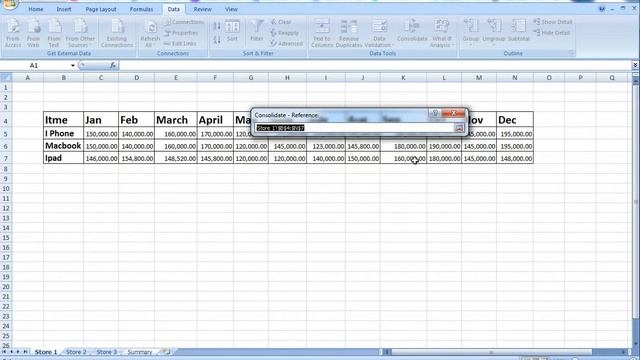Toggle the Filter funnel button
The image size is (640, 360).
[257, 31]
